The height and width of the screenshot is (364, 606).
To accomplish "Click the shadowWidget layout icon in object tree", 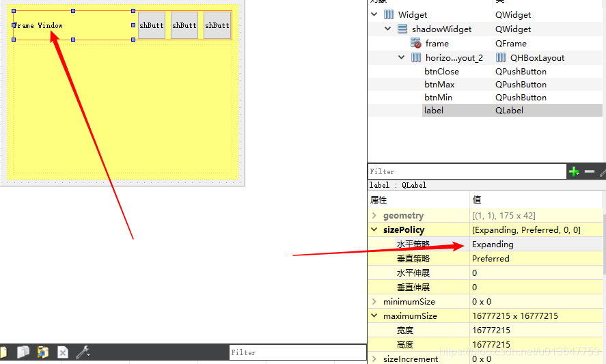I will (402, 29).
